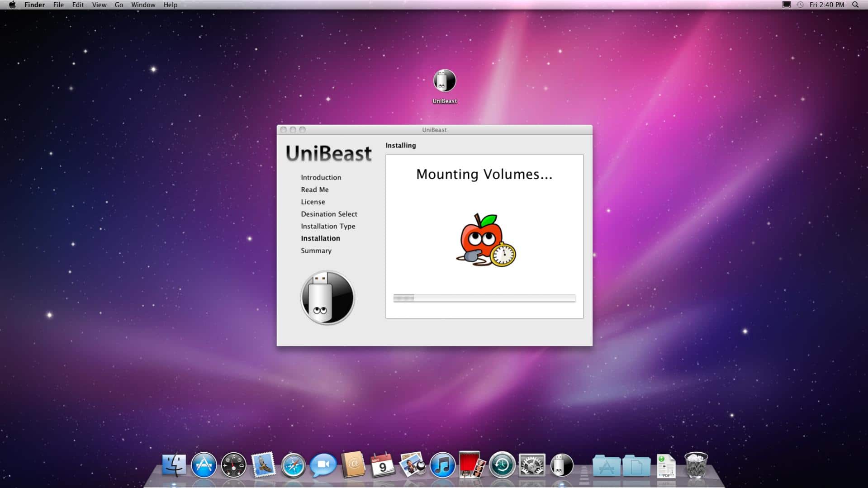Screen dimensions: 868x488
Task: Click the UniBeast icon in the Dock
Action: pyautogui.click(x=562, y=465)
